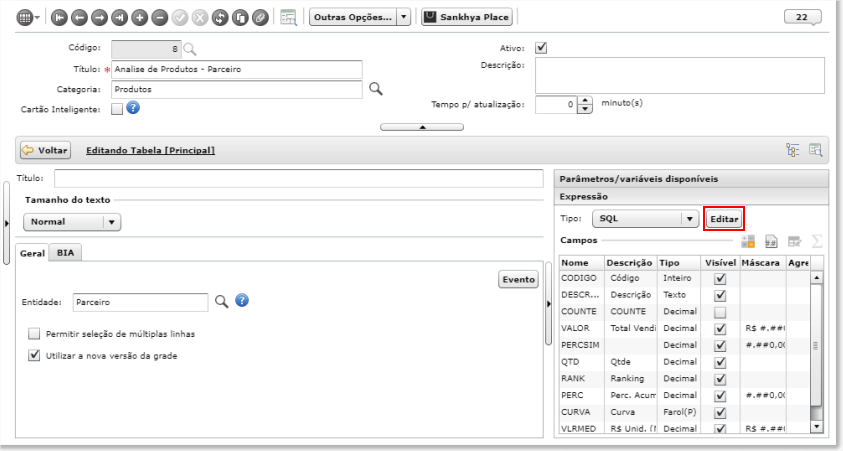Switch to the BIA tab

click(66, 253)
